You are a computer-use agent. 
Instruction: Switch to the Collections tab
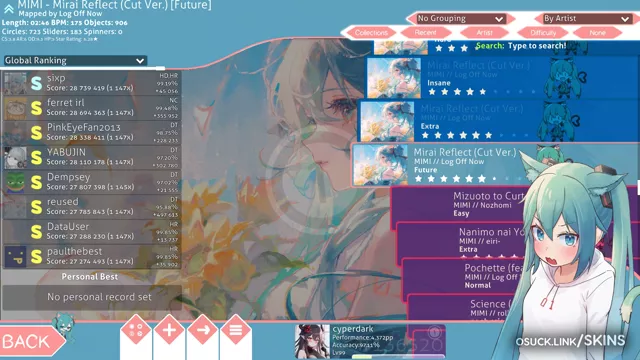371,33
